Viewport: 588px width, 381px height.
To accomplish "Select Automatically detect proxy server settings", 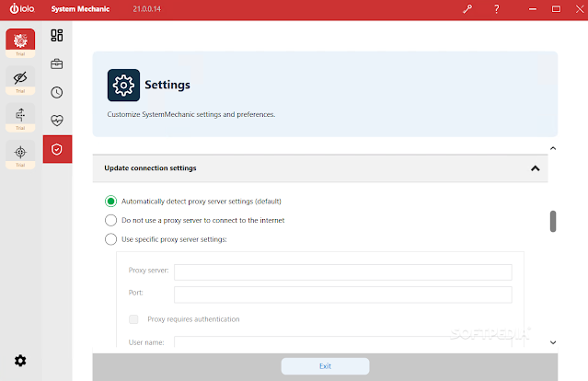I will point(110,202).
